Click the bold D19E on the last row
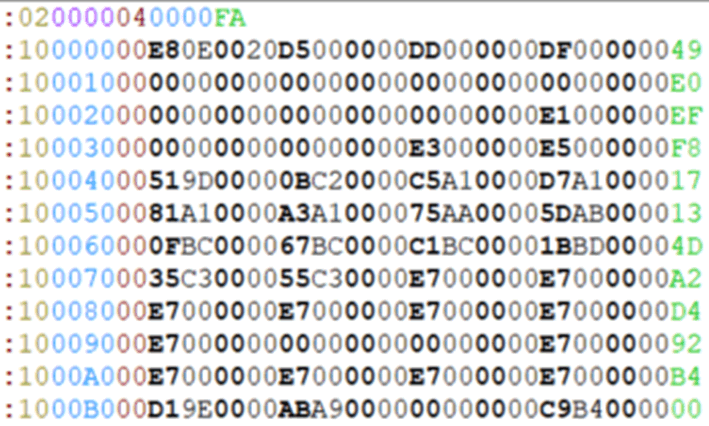The height and width of the screenshot is (426, 709). 181,409
